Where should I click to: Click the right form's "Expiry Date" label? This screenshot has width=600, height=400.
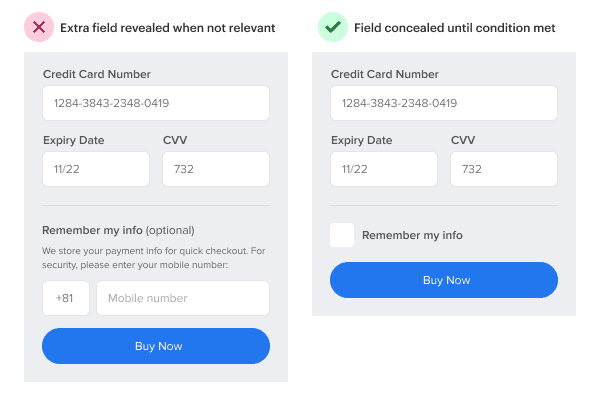tap(361, 140)
